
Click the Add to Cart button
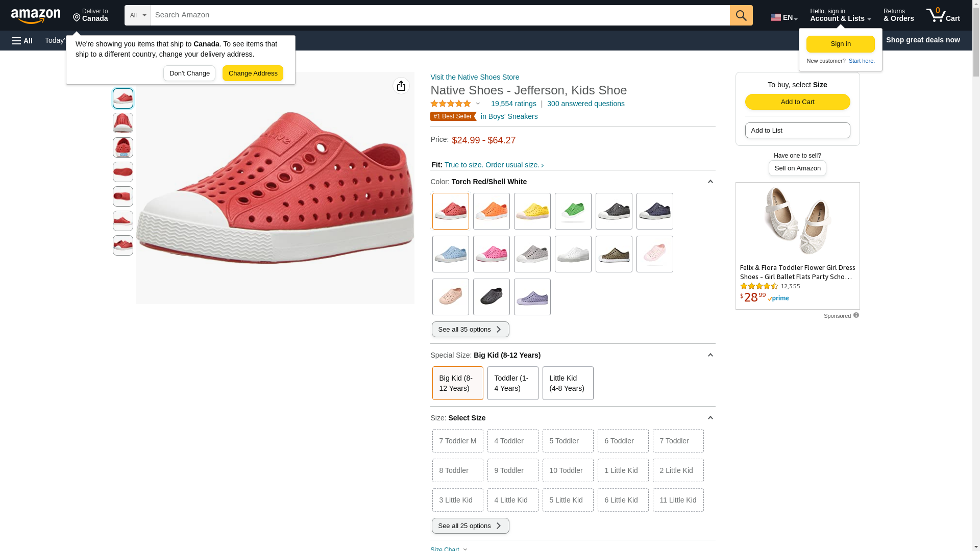[797, 102]
